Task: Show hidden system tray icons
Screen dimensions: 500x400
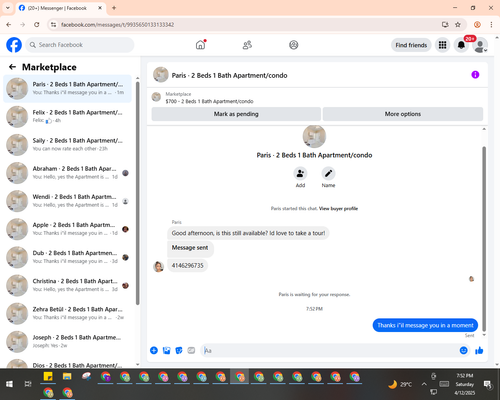Action: click(424, 384)
